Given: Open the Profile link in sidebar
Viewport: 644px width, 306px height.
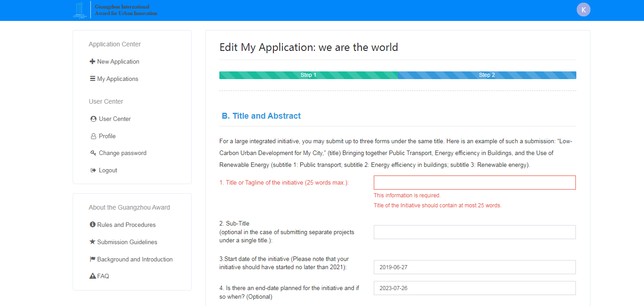Looking at the screenshot, I should pyautogui.click(x=107, y=136).
